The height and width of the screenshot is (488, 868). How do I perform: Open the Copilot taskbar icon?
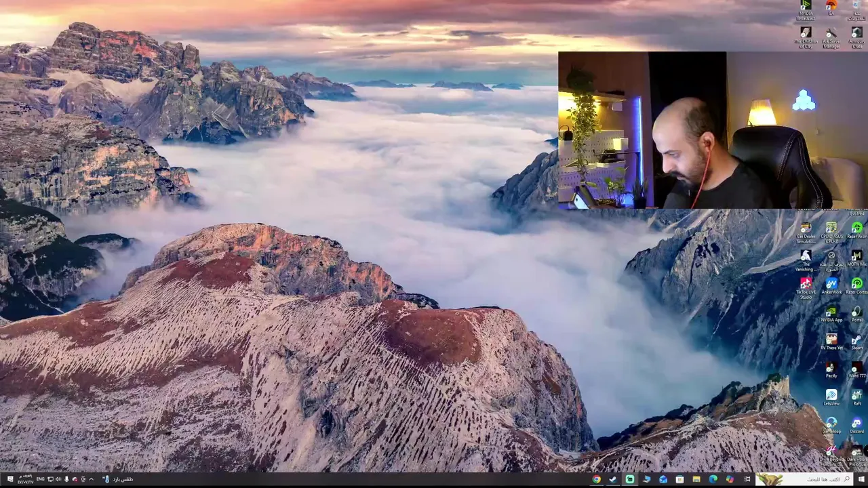[x=730, y=479]
